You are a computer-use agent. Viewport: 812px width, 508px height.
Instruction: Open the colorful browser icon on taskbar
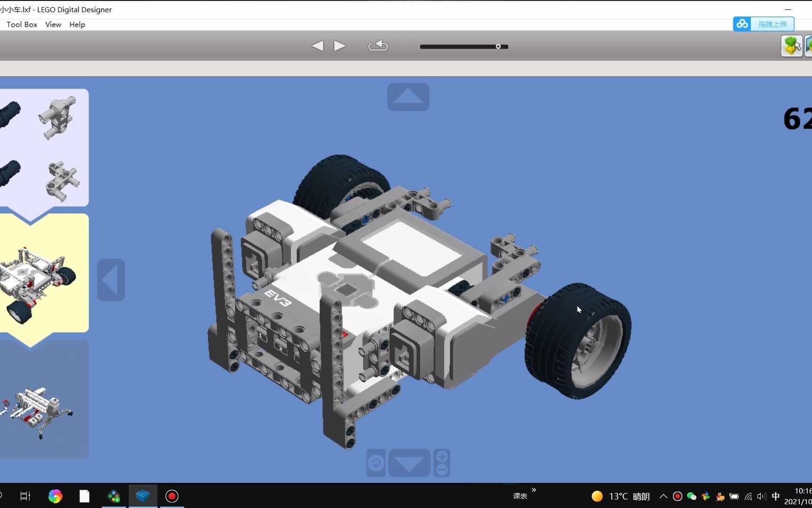(55, 496)
